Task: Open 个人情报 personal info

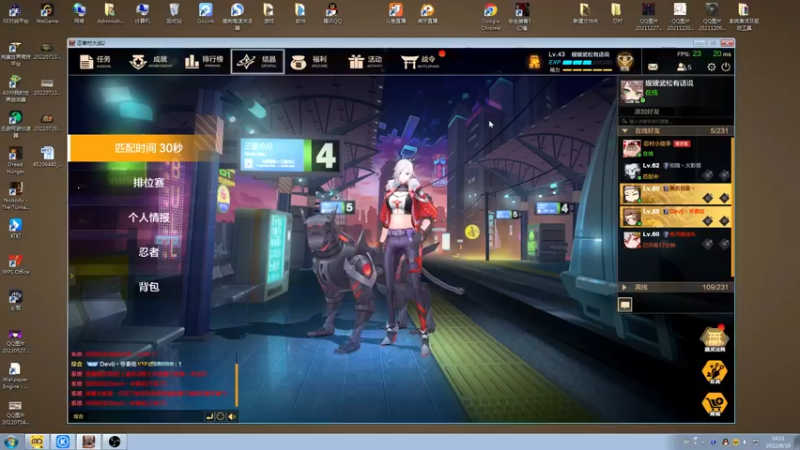Action: tap(148, 217)
